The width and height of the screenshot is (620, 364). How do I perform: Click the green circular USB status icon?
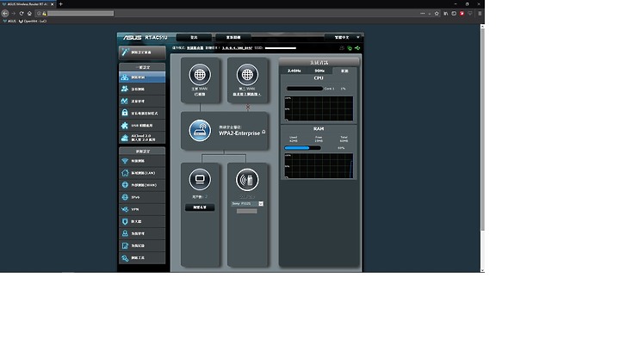pyautogui.click(x=350, y=48)
